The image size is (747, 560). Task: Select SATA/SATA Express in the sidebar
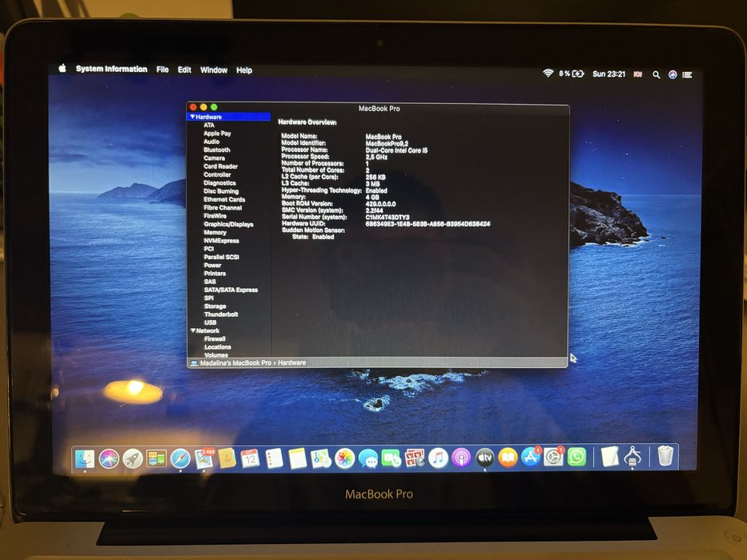coord(231,290)
